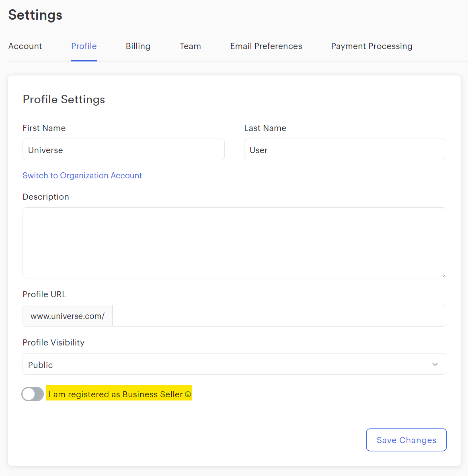Click the Profile Settings heading
Viewport: 468px width, 476px height.
pyautogui.click(x=64, y=100)
